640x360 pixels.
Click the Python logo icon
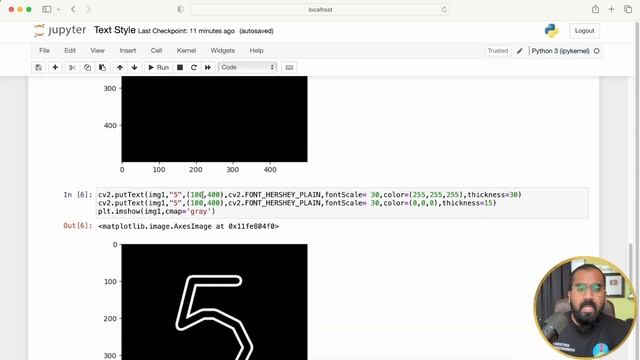(551, 31)
